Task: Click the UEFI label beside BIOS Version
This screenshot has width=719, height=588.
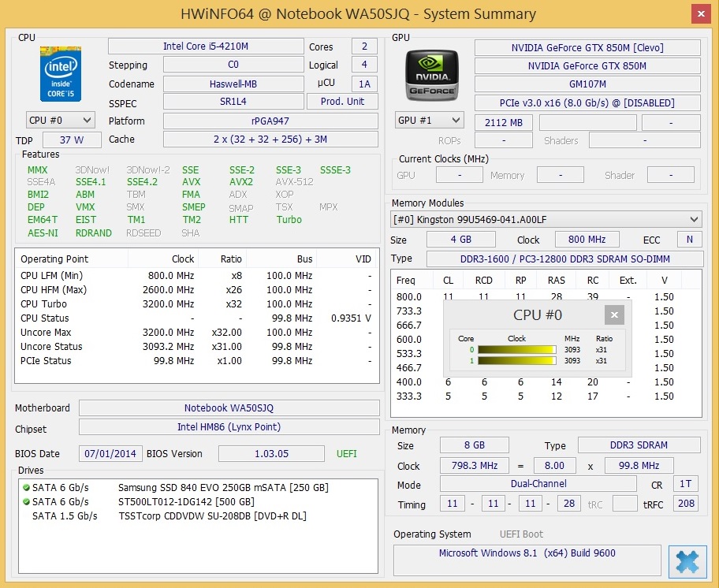Action: [347, 454]
